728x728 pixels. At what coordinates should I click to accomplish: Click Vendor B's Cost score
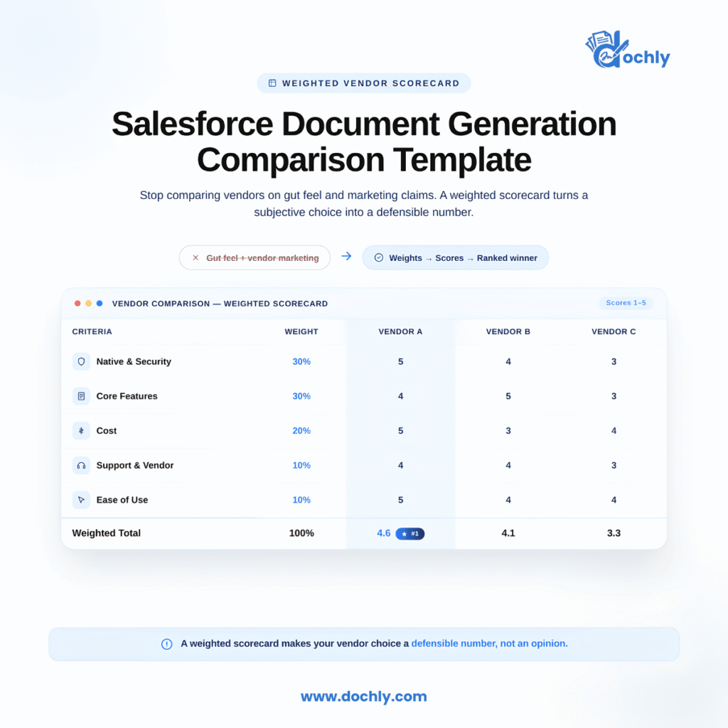508,431
